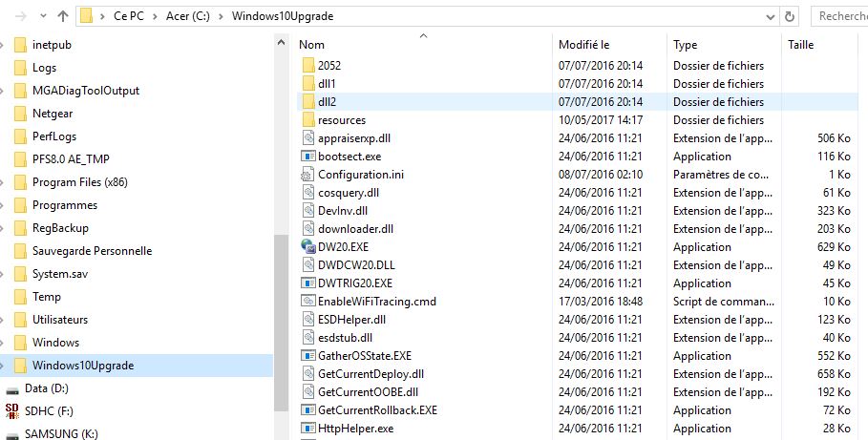
Task: Click the Acer (C:) breadcrumb
Action: click(x=188, y=16)
